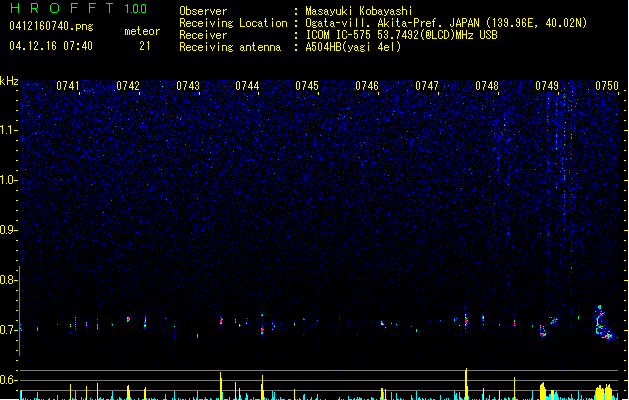Click the date stamp 04.12.16 07:40

(x=51, y=46)
